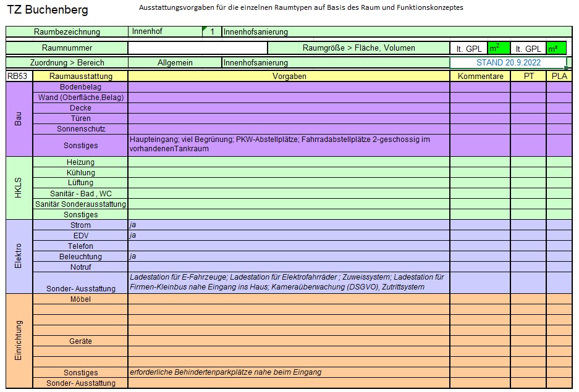This screenshot has width=579, height=392.
Task: Select the RB53 cell
Action: point(19,76)
